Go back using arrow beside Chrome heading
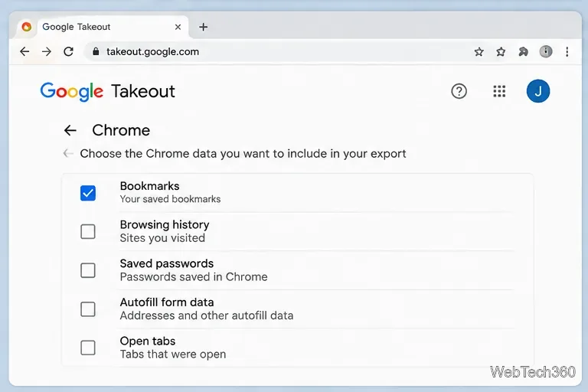Viewport: 588px width, 392px height. 70,130
